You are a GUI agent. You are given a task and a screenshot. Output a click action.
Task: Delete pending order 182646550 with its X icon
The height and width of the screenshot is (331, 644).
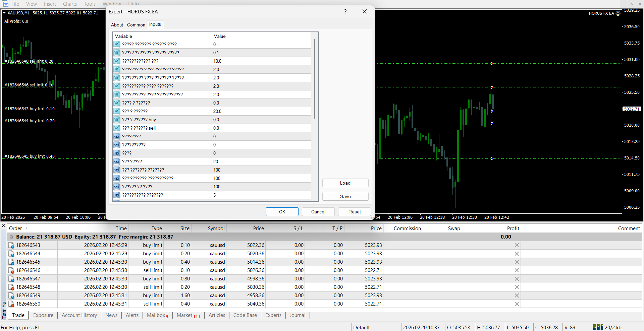pos(517,304)
